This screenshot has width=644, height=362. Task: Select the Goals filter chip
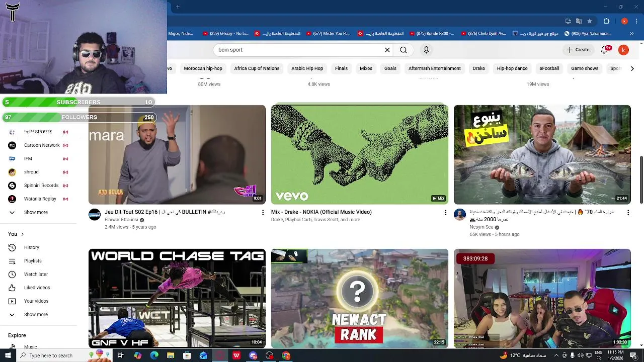tap(390, 68)
